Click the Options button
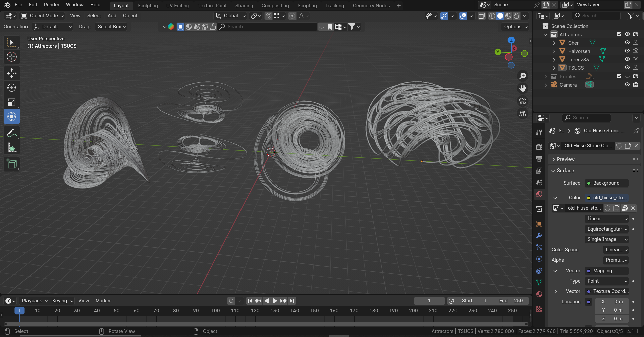644x337 pixels. click(x=515, y=27)
